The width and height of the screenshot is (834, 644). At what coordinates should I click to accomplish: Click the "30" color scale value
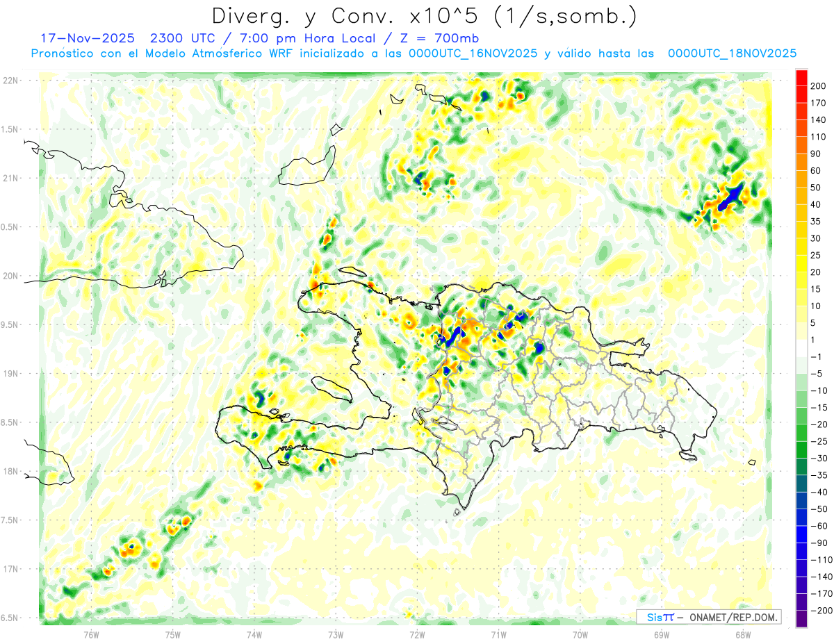[816, 238]
